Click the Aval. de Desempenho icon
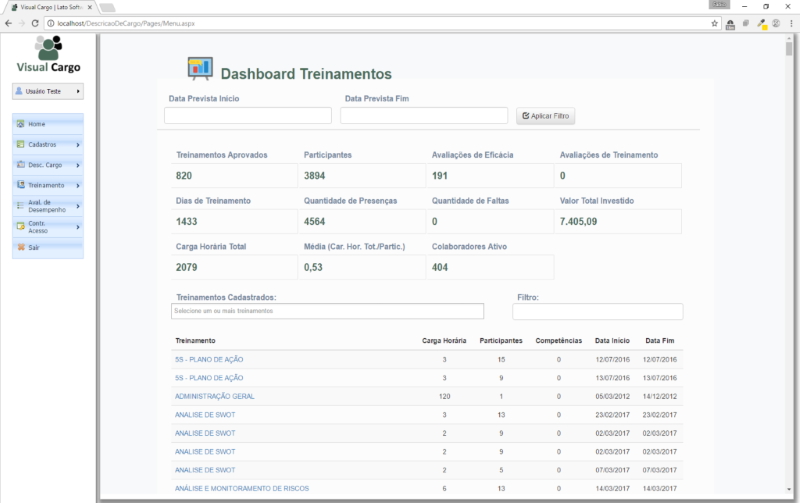The height and width of the screenshot is (503, 800). [x=20, y=206]
